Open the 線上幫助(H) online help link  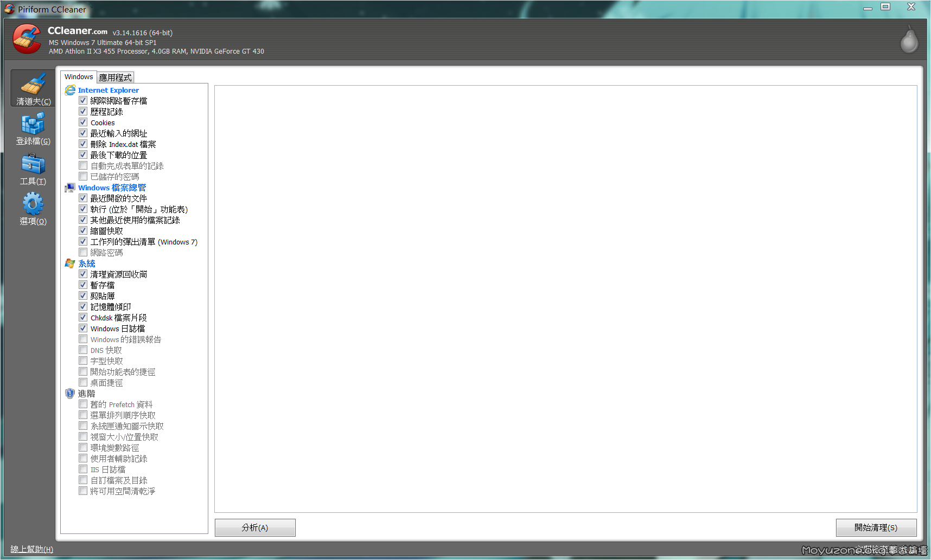[32, 549]
